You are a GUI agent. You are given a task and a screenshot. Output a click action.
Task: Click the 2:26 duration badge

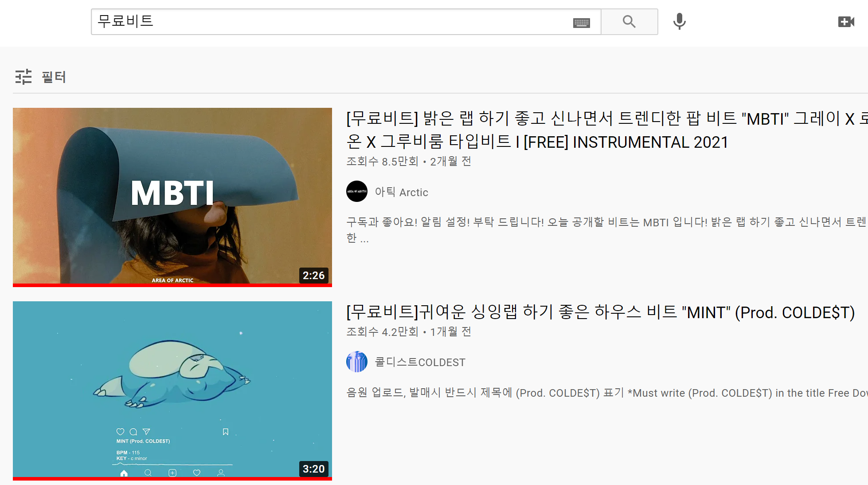[313, 276]
